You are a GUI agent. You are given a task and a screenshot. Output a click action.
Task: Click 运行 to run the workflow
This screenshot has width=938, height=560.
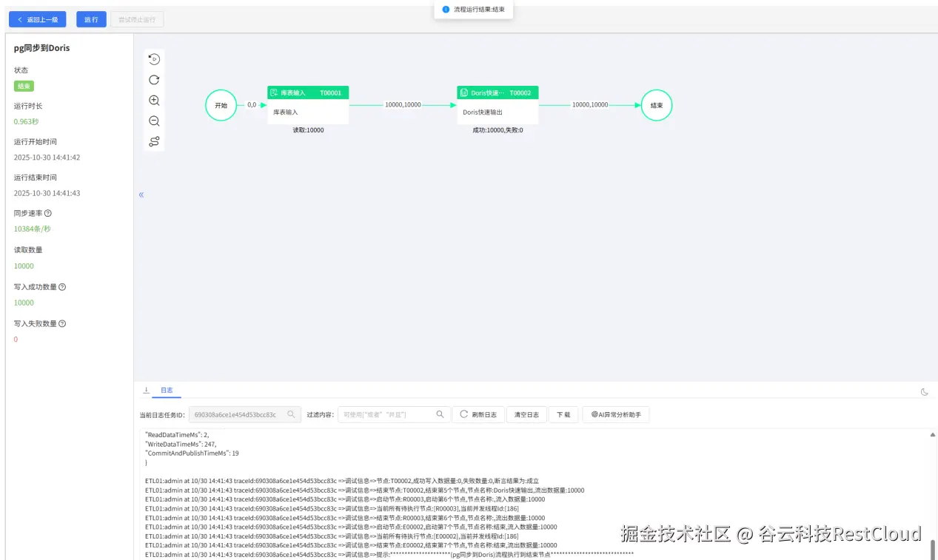[90, 19]
